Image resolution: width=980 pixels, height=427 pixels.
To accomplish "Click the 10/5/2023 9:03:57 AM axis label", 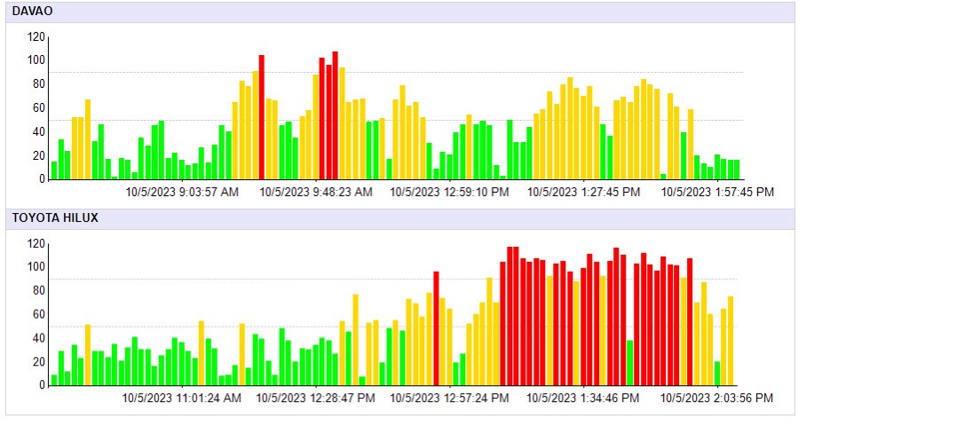I will coord(182,192).
